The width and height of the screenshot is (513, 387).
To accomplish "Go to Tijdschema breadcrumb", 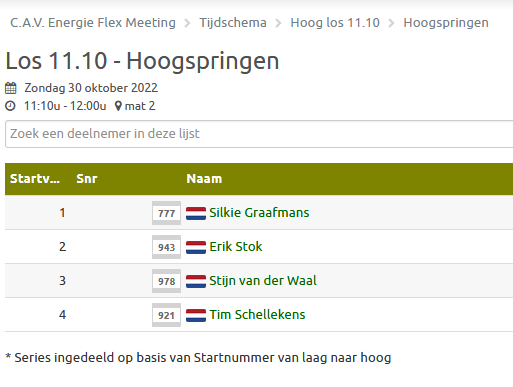I will point(233,23).
